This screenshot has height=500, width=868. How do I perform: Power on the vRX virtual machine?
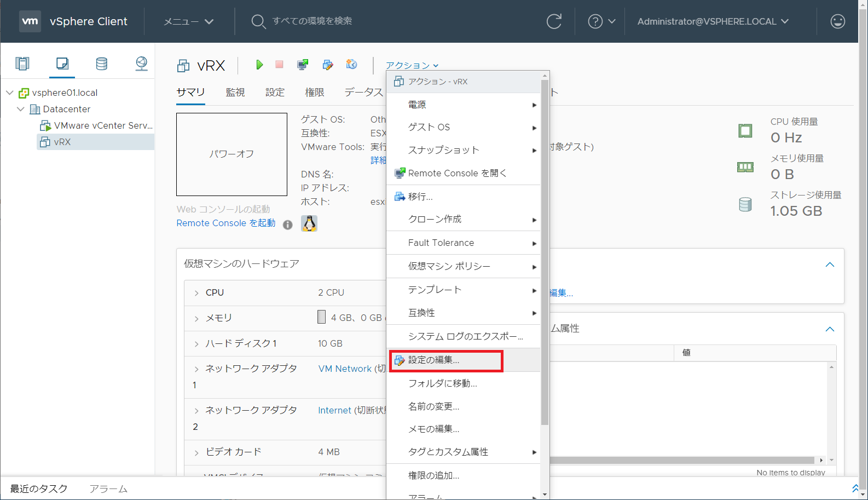point(259,65)
